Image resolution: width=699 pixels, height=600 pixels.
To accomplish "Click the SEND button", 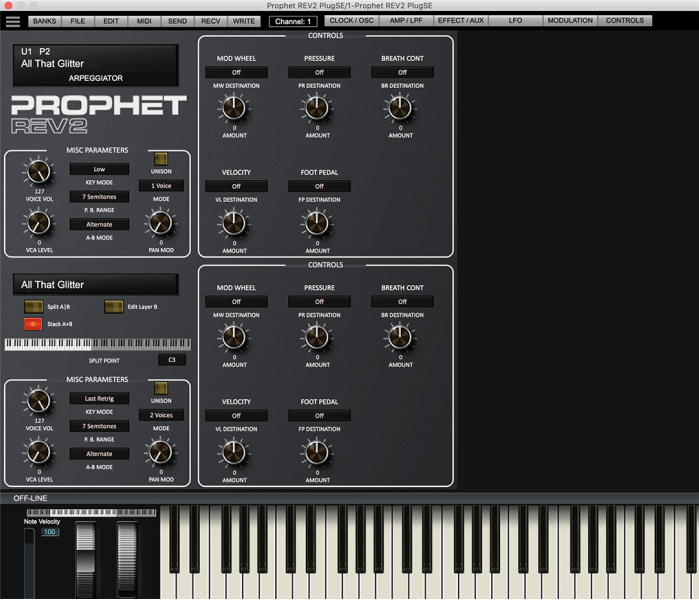I will tap(177, 21).
